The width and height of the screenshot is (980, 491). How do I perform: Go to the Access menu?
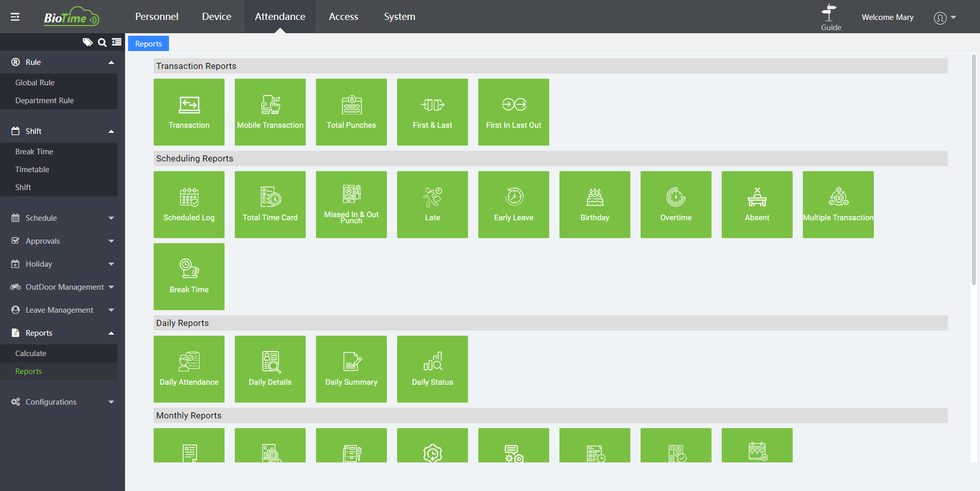point(344,17)
